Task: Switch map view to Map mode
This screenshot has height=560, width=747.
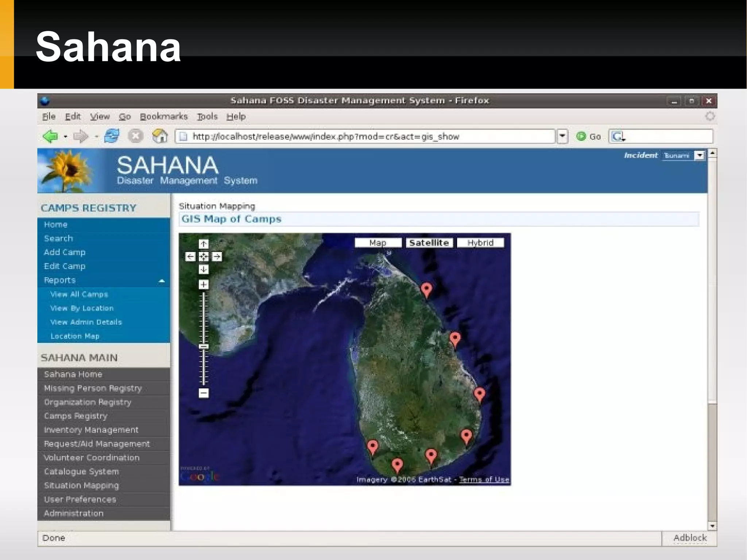Action: [378, 243]
